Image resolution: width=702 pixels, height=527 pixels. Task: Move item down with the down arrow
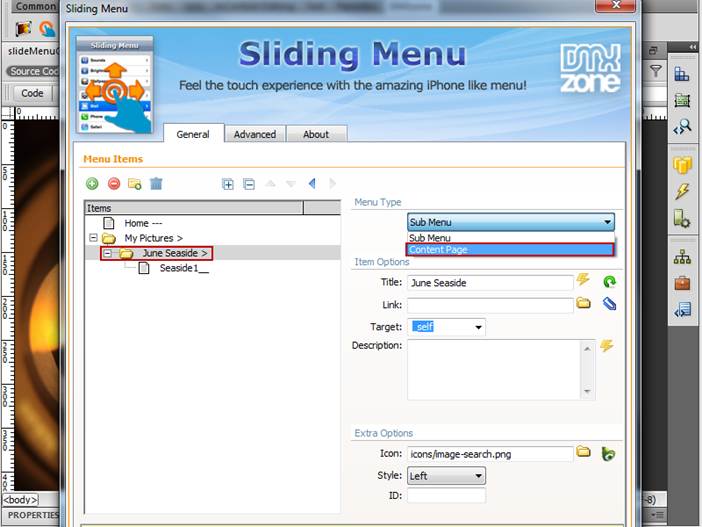pos(291,184)
